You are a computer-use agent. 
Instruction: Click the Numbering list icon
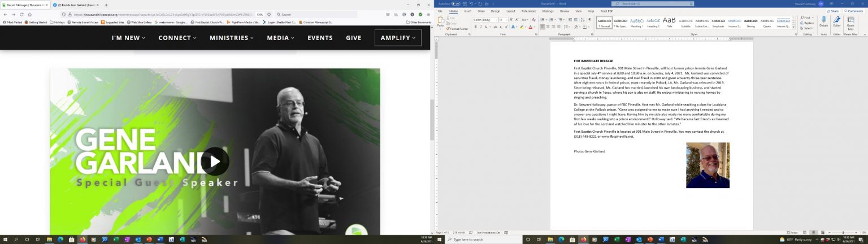pyautogui.click(x=551, y=20)
